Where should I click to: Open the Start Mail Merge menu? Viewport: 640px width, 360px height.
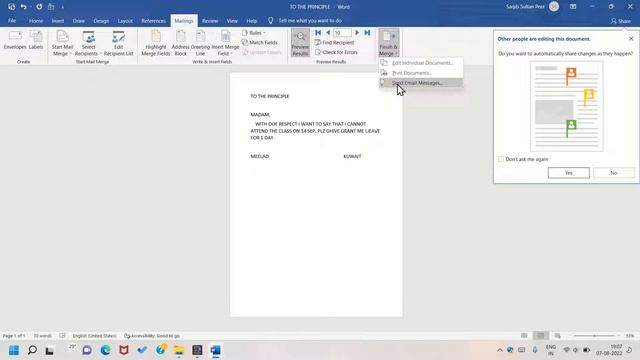coord(62,43)
